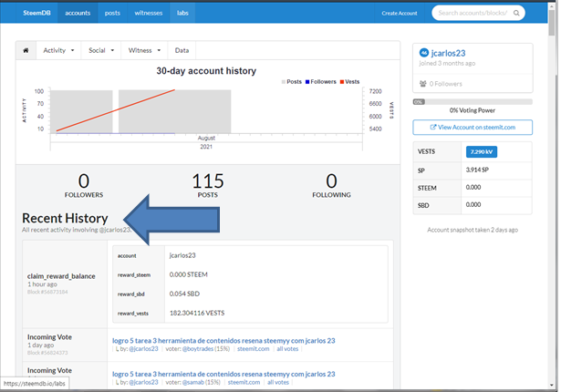Expand the Social dropdown menu

(101, 50)
